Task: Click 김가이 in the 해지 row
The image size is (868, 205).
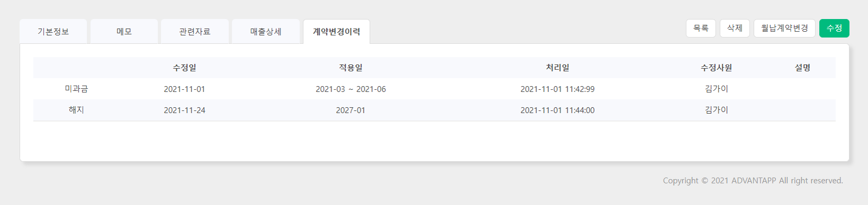Action: pos(716,110)
